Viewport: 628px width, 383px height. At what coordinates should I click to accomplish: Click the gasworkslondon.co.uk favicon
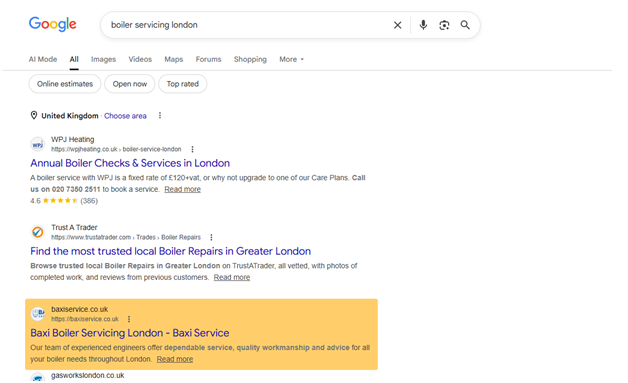38,377
